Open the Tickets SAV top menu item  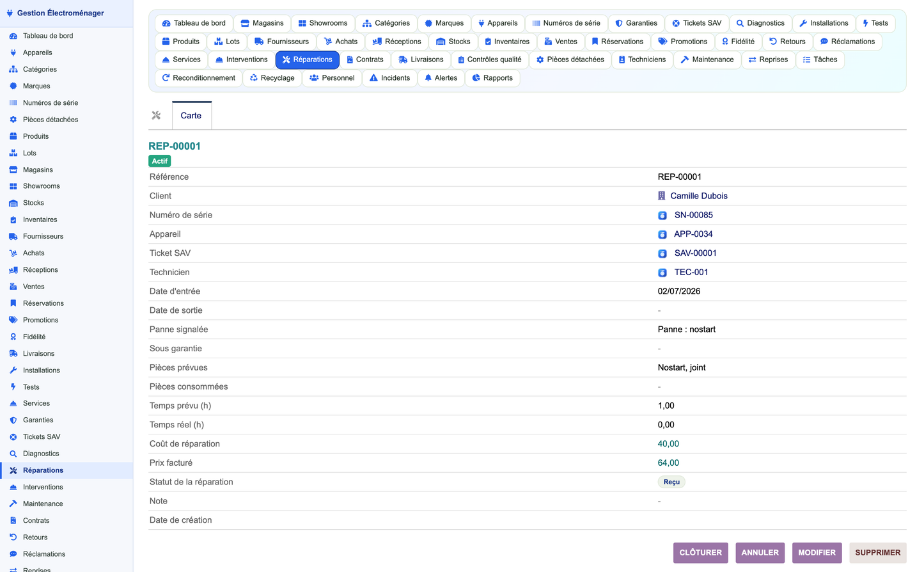point(696,23)
